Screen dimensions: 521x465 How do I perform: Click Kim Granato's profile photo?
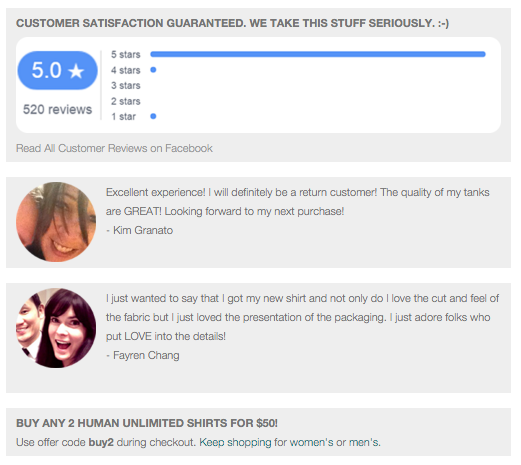56,222
